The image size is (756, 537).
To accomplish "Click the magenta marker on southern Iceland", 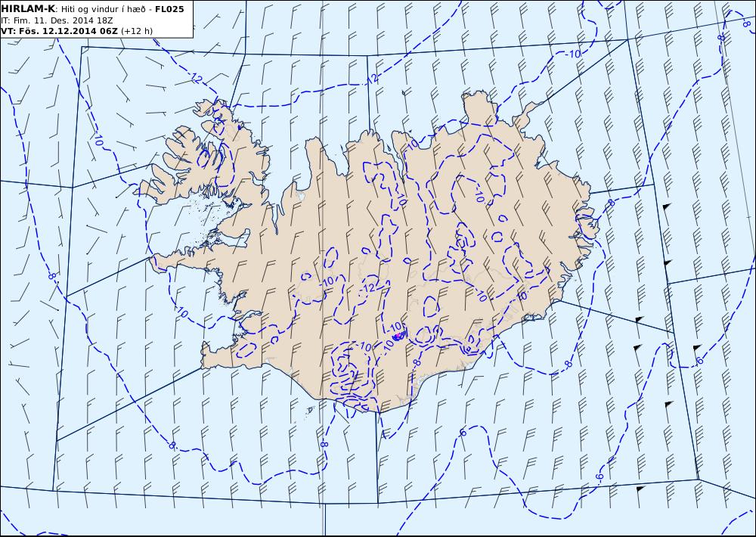I will (398, 337).
